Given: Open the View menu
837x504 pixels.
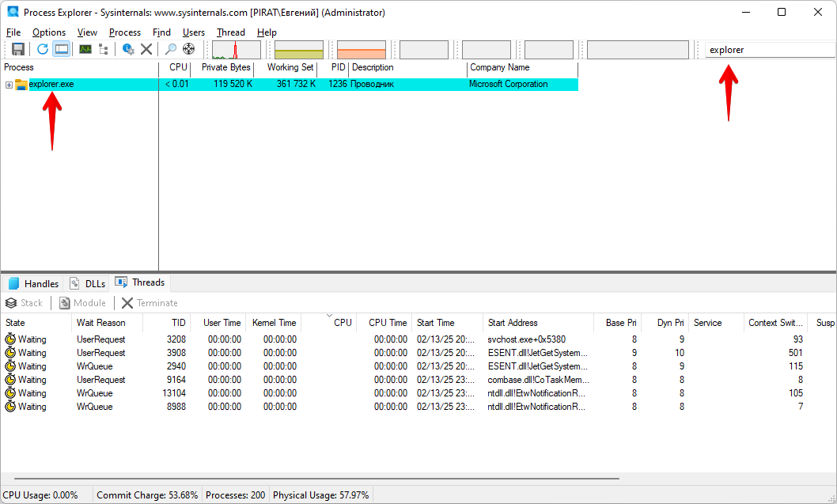Looking at the screenshot, I should pyautogui.click(x=87, y=32).
